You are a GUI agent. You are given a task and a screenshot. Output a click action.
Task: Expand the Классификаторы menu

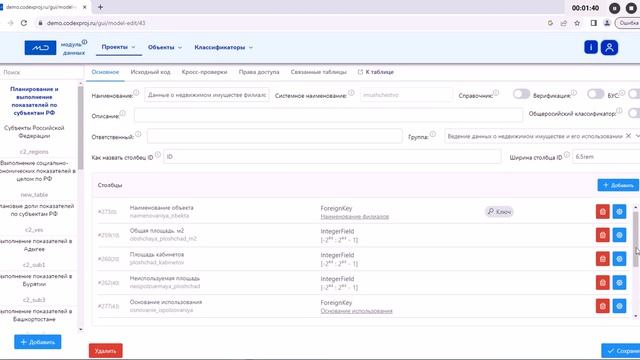pos(223,47)
